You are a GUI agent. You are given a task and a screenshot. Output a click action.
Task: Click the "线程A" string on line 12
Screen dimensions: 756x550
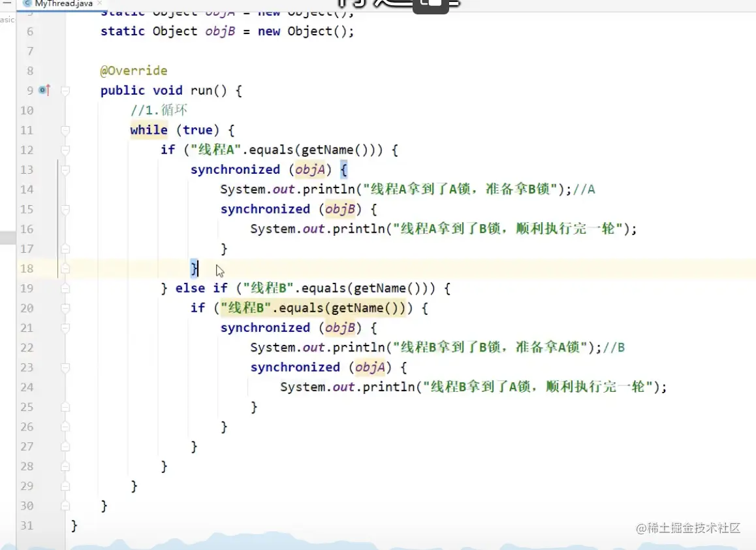point(215,150)
